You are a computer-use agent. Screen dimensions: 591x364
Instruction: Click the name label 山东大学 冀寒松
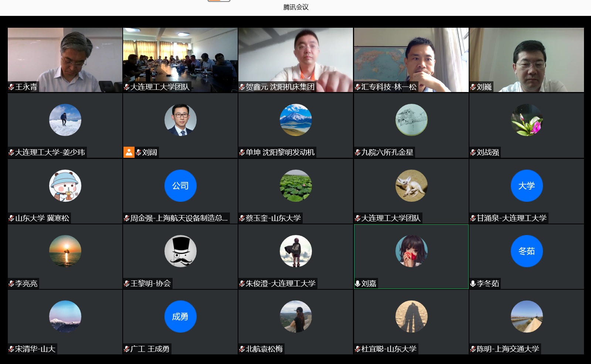tap(42, 218)
